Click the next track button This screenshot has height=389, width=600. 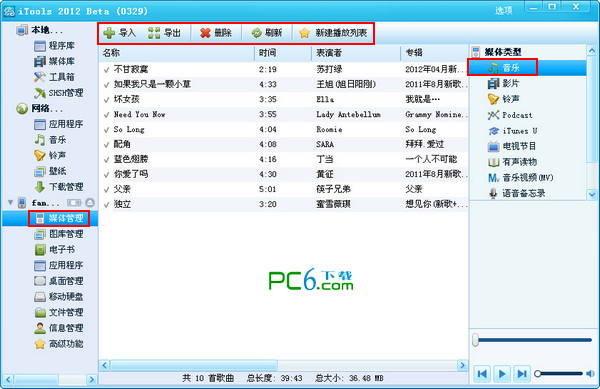(x=522, y=373)
